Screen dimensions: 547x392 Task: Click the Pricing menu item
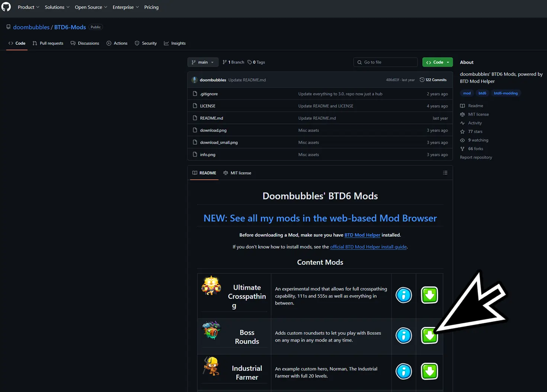[151, 7]
